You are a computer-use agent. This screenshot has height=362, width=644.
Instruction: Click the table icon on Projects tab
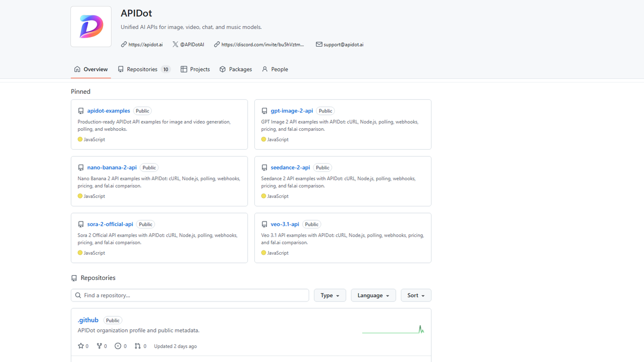click(184, 69)
